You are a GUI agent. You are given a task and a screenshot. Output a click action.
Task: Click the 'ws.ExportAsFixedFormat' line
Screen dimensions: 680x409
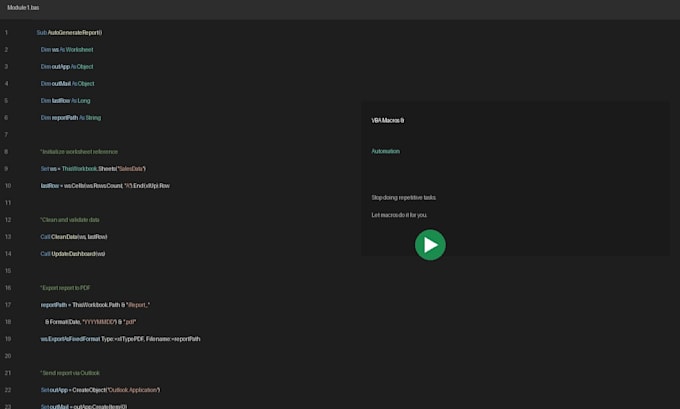pyautogui.click(x=120, y=339)
